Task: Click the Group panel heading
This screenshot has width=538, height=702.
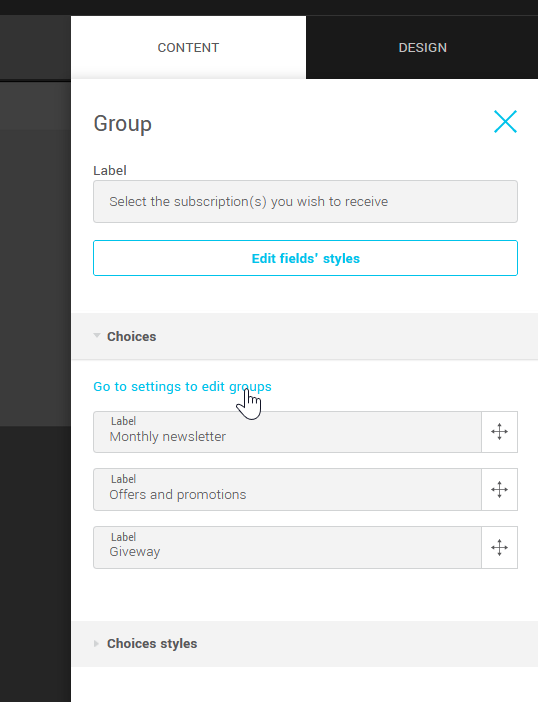Action: 123,124
